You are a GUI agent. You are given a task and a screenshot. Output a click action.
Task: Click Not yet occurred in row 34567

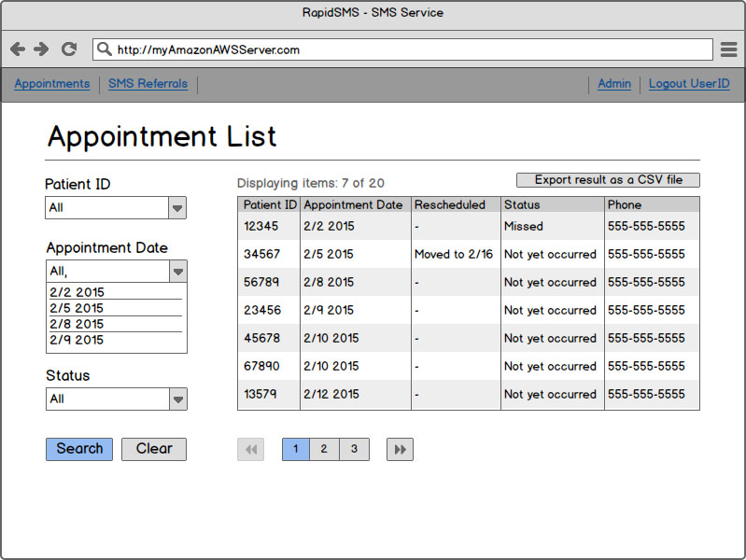coord(550,254)
